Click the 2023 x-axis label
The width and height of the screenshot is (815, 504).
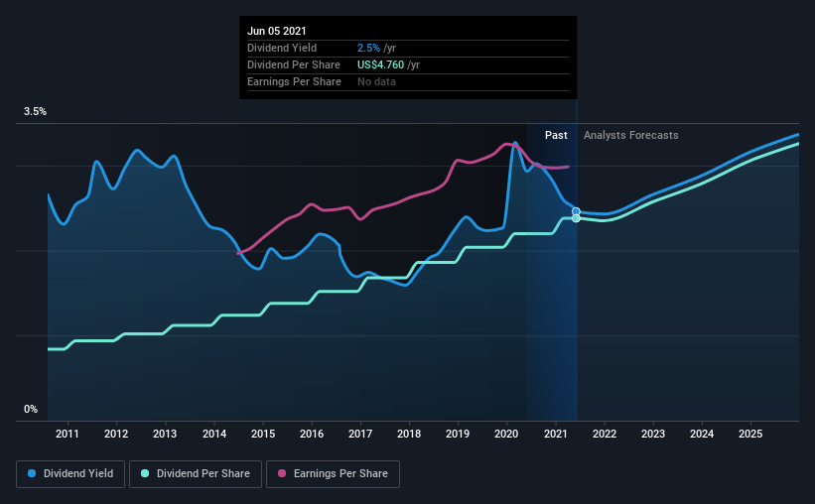click(653, 434)
